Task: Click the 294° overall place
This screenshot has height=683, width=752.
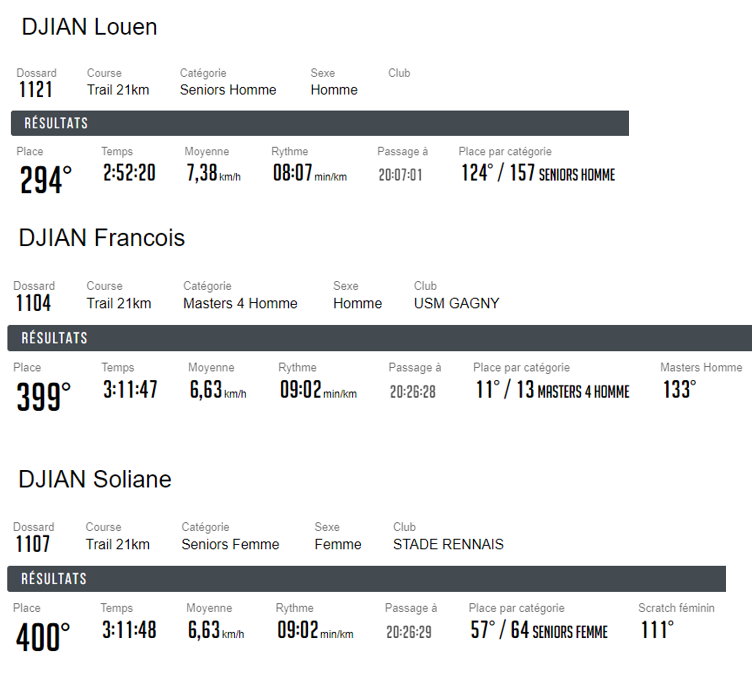Action: pos(46,180)
